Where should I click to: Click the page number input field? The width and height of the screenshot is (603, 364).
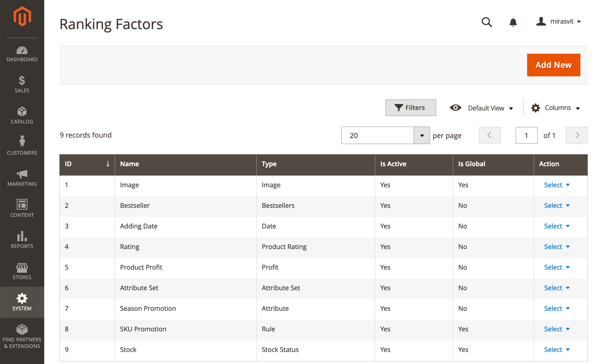click(x=526, y=135)
